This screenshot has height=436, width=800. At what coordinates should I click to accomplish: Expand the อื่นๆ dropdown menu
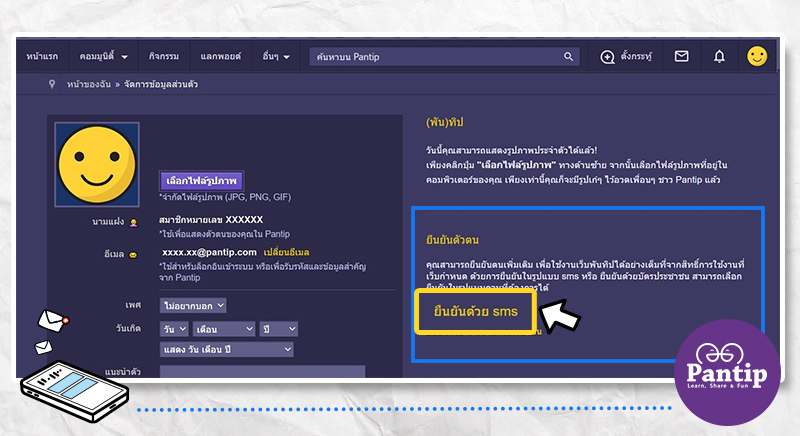pos(276,56)
